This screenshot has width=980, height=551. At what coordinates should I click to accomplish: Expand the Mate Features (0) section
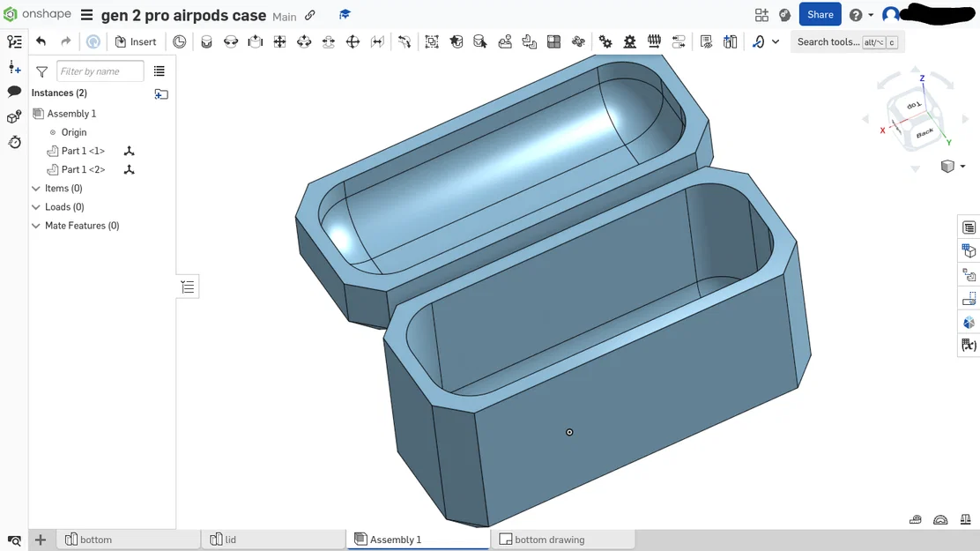pos(36,226)
